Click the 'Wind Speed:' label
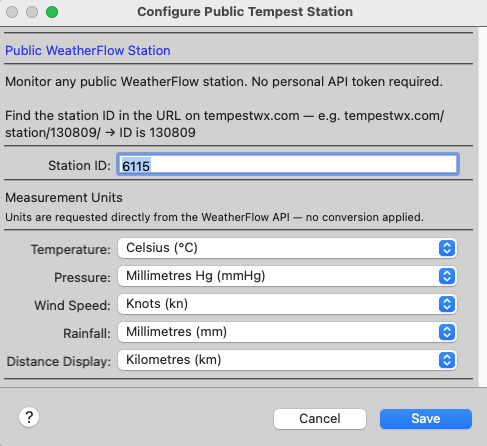The width and height of the screenshot is (487, 446). click(x=72, y=305)
